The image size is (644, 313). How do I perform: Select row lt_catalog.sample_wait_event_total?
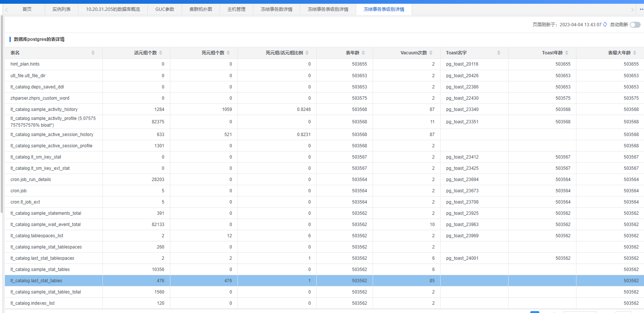(x=324, y=225)
